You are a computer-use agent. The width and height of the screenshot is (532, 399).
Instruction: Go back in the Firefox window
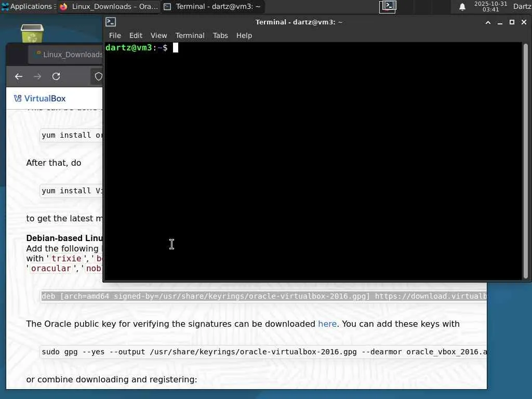click(19, 77)
